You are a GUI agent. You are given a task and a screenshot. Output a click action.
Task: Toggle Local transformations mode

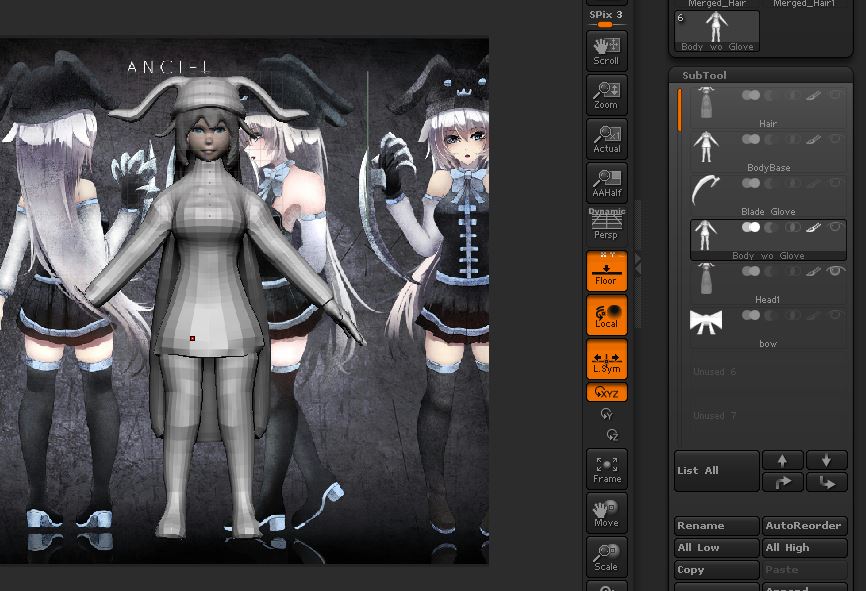click(606, 315)
